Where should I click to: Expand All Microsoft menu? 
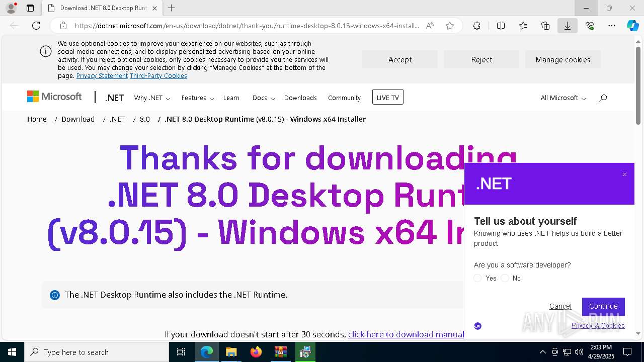click(563, 98)
